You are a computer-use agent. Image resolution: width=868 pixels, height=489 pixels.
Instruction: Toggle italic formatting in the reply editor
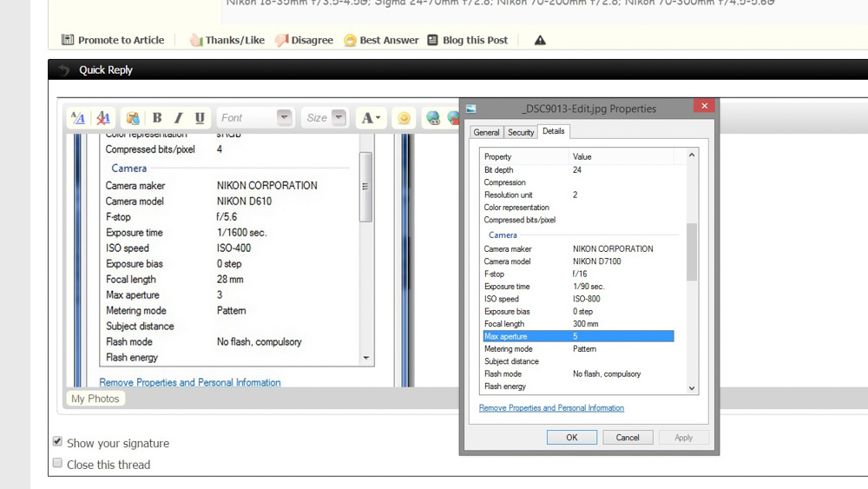coord(178,118)
